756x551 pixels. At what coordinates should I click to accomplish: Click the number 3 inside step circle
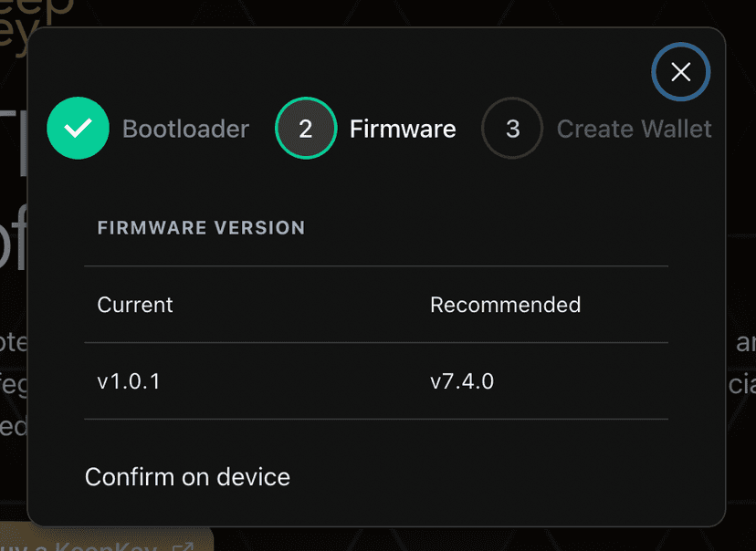tap(512, 129)
